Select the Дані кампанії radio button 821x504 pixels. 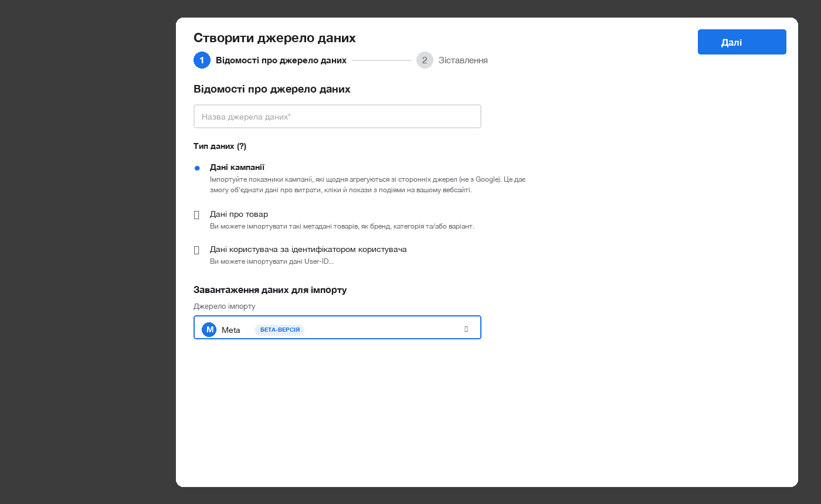coord(197,168)
